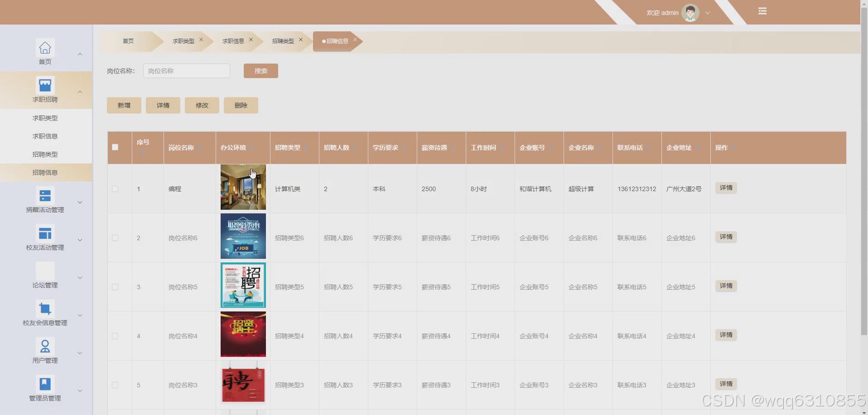This screenshot has width=868, height=415.
Task: Close the active 招聘信息 tab with its X
Action: click(x=355, y=39)
